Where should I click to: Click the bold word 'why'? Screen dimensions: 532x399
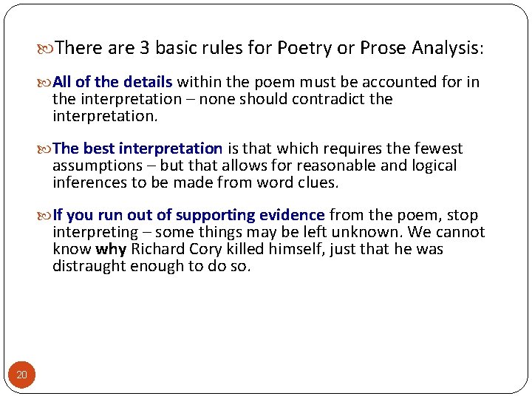(x=111, y=249)
